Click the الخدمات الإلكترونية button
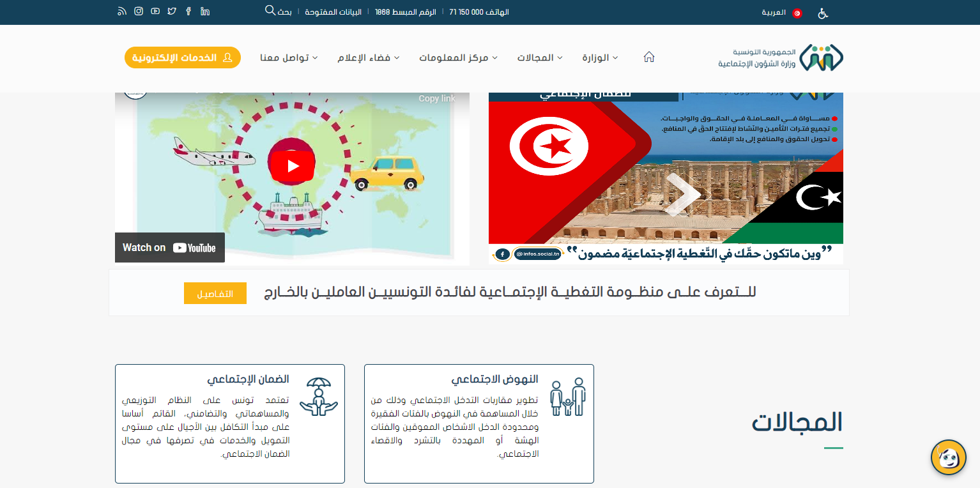980x488 pixels. [182, 57]
